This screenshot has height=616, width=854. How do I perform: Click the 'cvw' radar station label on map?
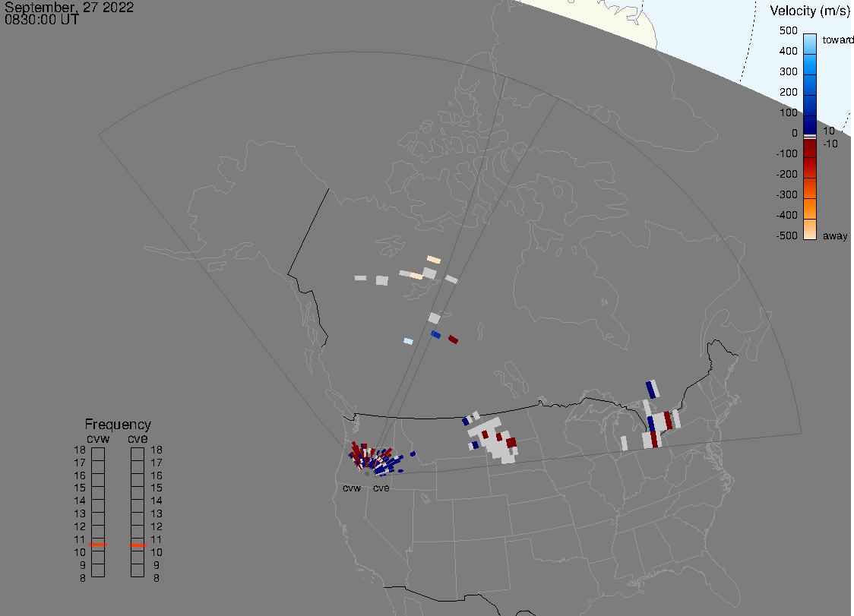(x=351, y=488)
